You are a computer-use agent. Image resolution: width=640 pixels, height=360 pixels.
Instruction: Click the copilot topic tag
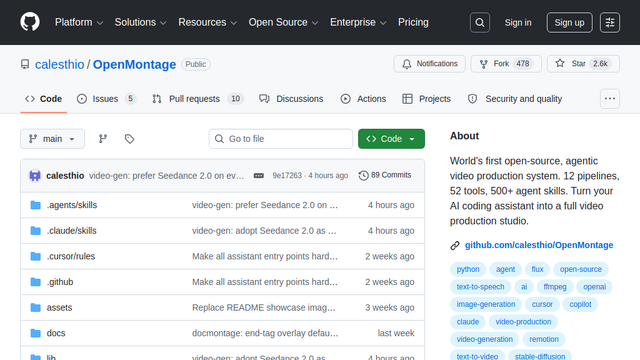point(580,304)
